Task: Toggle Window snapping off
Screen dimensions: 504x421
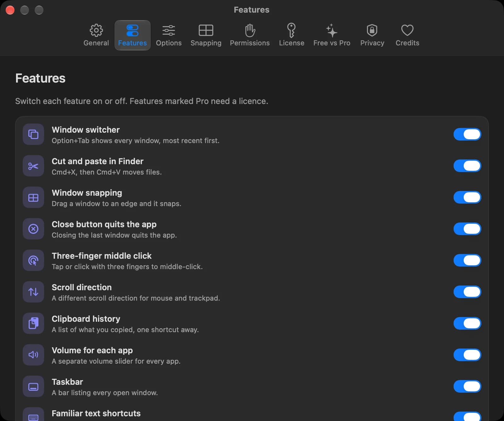Action: (x=467, y=197)
